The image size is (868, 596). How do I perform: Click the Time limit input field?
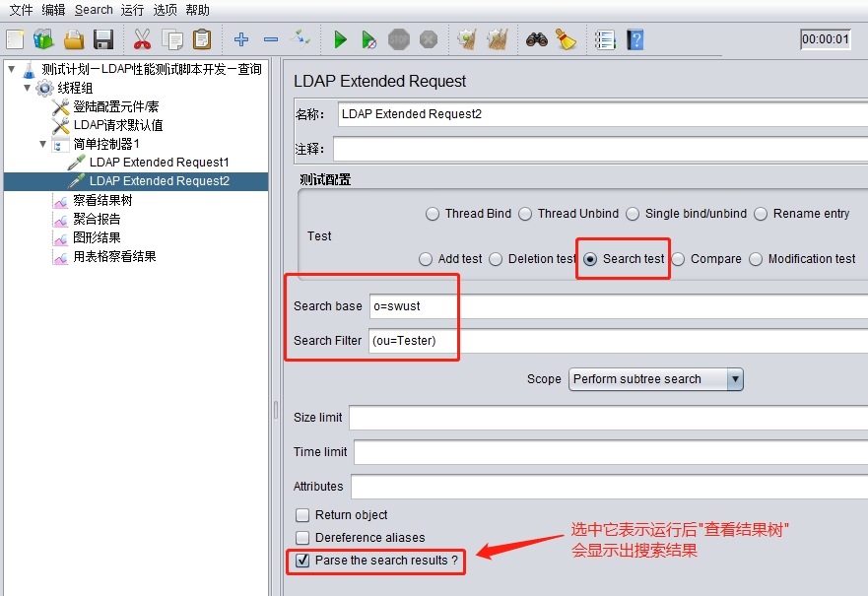click(611, 452)
